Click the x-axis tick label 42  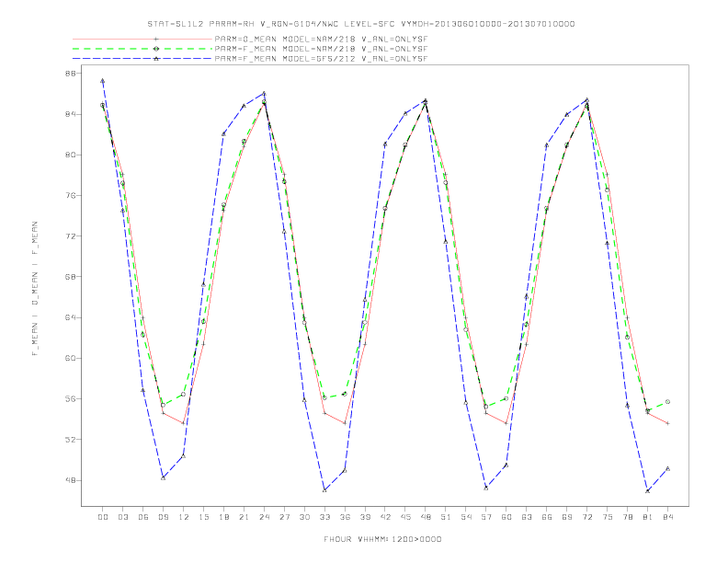coord(385,517)
